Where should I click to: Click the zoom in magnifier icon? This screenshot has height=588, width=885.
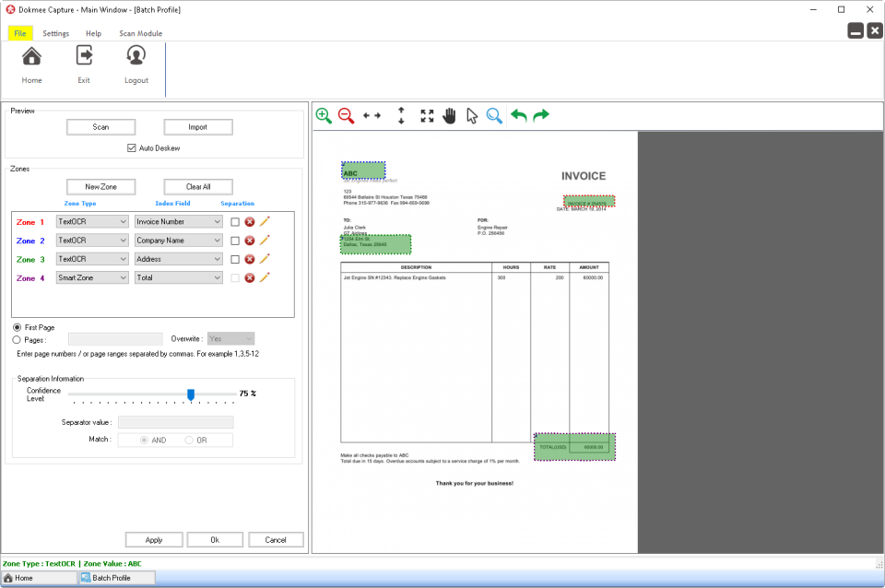pos(324,115)
